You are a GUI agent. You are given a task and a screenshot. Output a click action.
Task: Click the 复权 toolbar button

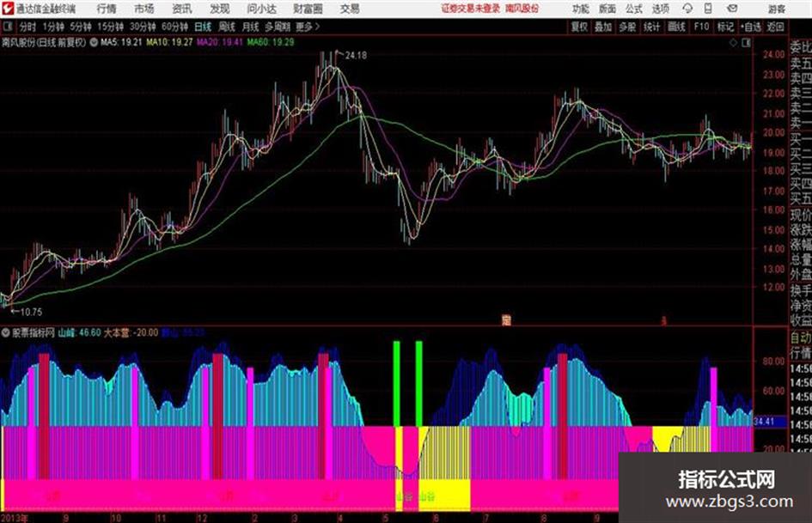tap(579, 27)
